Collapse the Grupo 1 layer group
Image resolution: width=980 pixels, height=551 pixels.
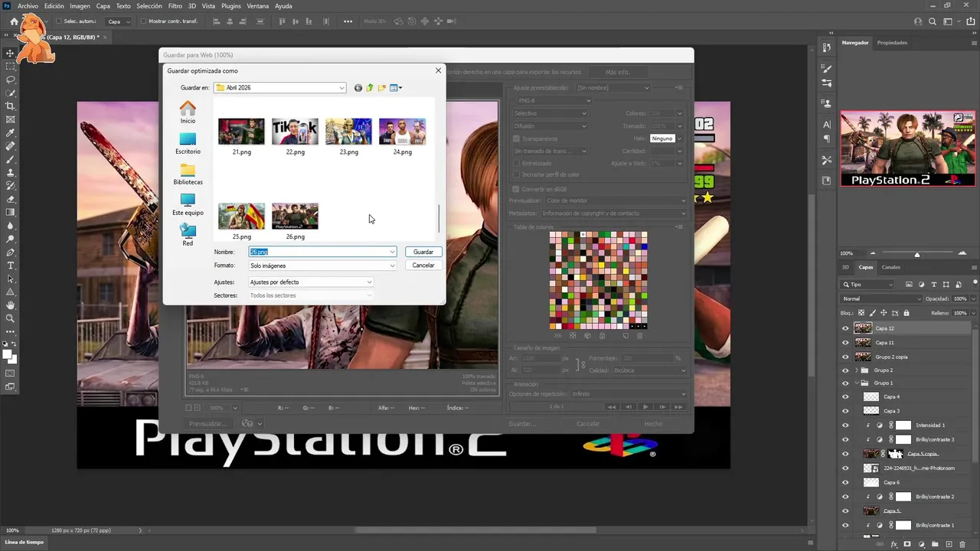pyautogui.click(x=857, y=383)
